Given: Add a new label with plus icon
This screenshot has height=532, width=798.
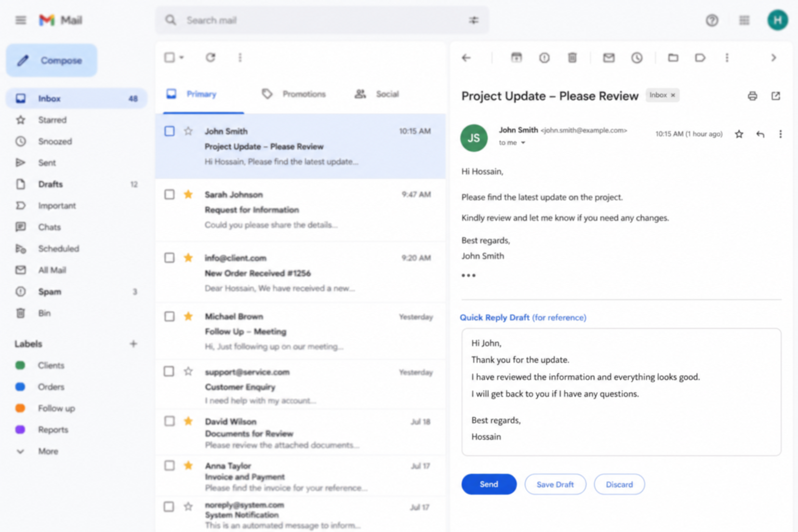Looking at the screenshot, I should pyautogui.click(x=134, y=343).
